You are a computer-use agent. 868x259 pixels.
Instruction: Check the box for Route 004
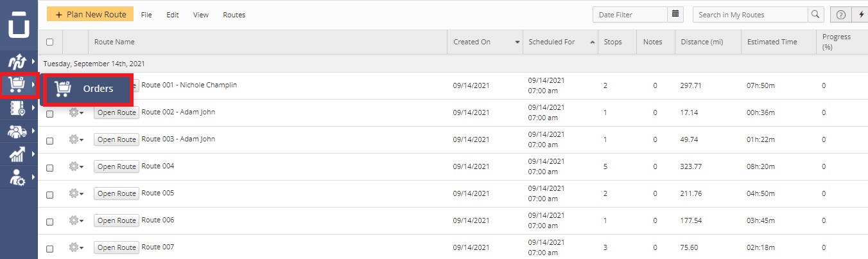[49, 168]
